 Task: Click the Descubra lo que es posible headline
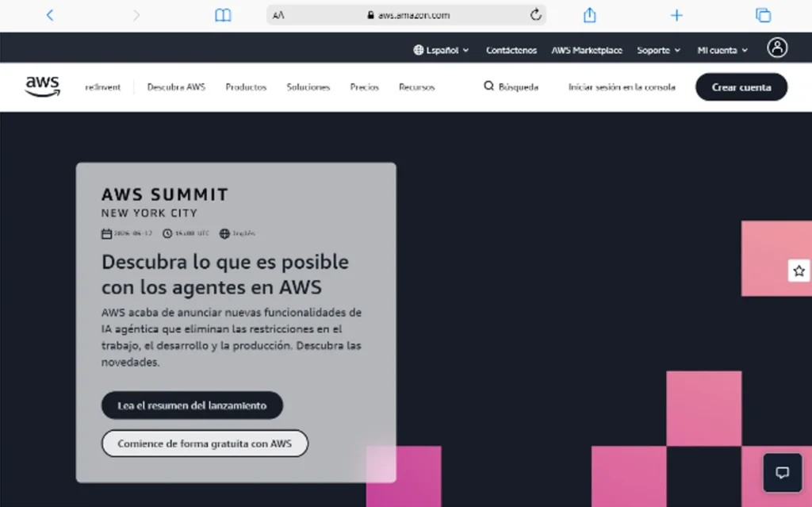pos(225,275)
